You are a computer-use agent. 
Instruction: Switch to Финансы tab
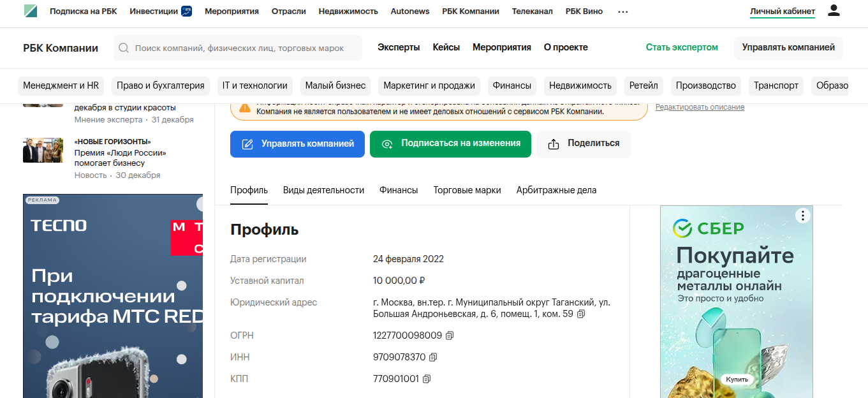coord(399,190)
